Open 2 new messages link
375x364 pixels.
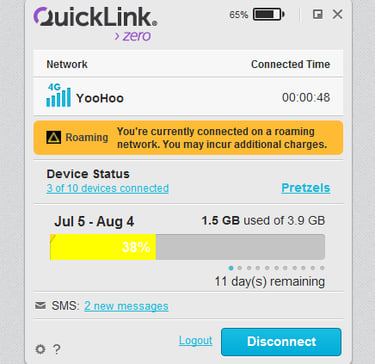tap(126, 306)
